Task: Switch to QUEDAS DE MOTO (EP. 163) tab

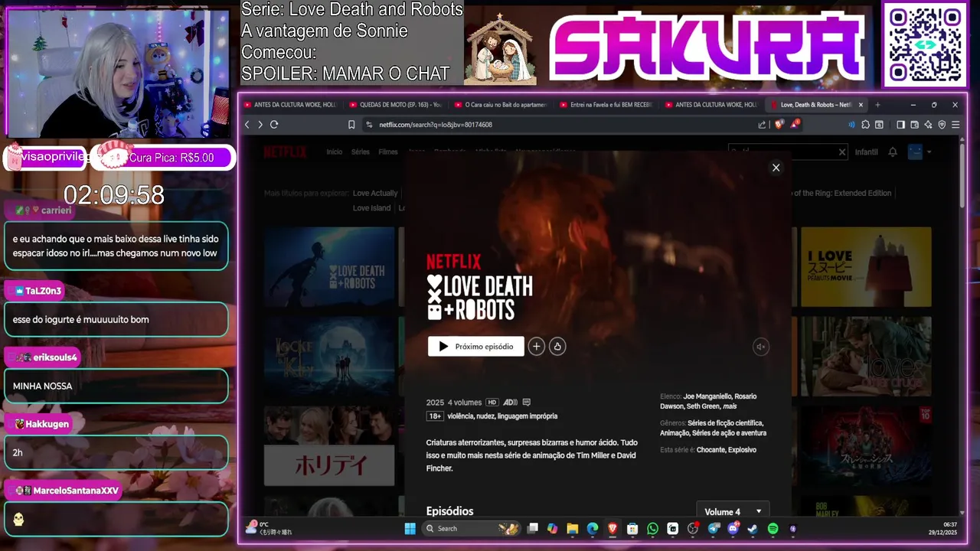Action: (x=397, y=105)
